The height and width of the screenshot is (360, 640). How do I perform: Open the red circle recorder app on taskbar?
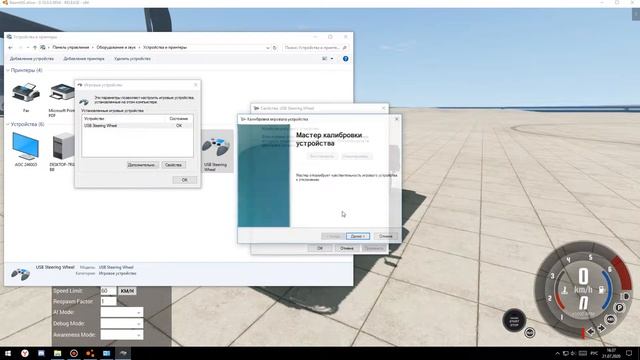point(74,353)
